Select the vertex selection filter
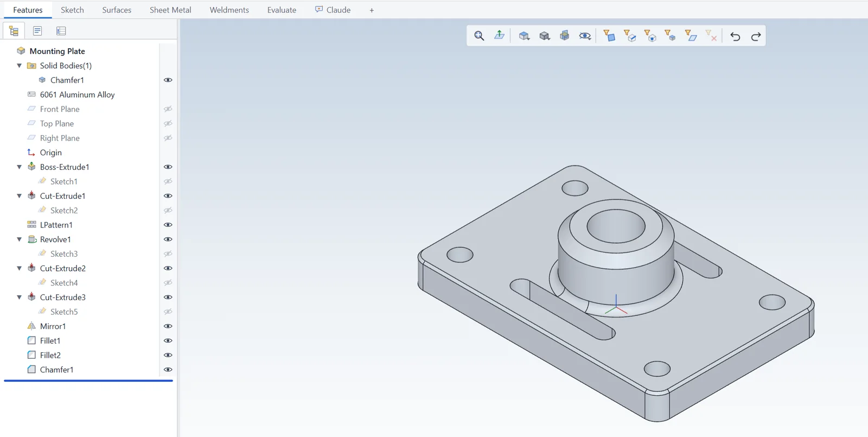The image size is (868, 437). click(650, 36)
